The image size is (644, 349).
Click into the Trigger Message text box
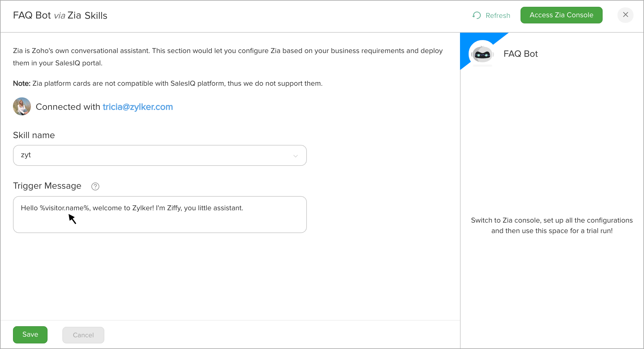pyautogui.click(x=160, y=215)
